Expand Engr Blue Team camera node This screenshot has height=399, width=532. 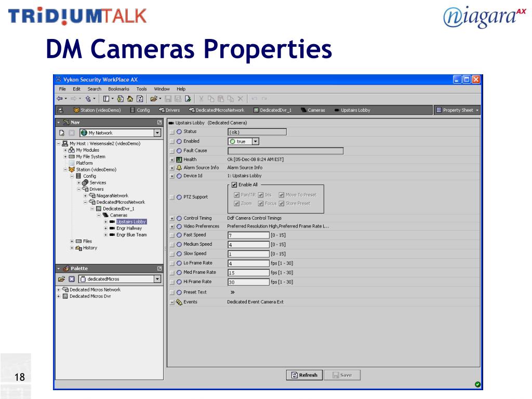[106, 235]
